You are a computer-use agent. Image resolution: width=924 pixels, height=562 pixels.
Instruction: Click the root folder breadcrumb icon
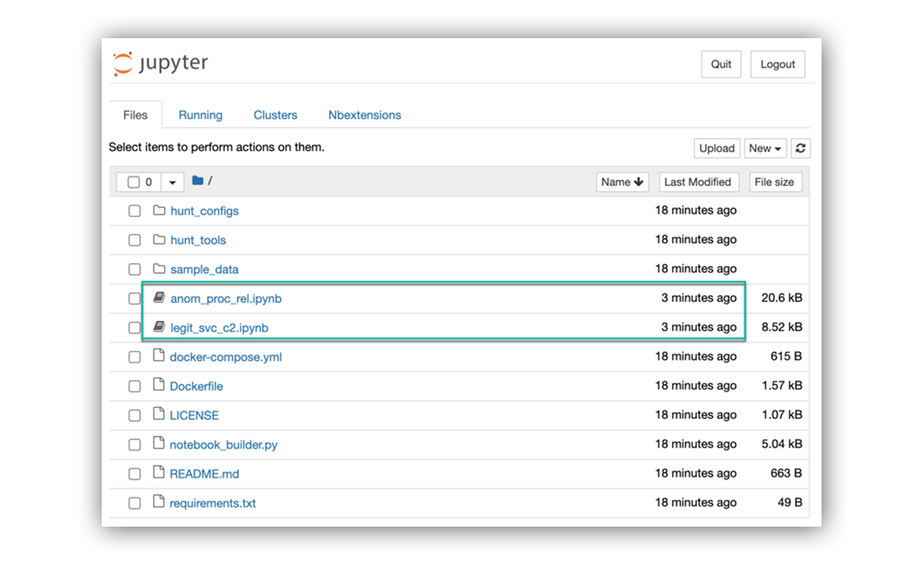(x=198, y=181)
